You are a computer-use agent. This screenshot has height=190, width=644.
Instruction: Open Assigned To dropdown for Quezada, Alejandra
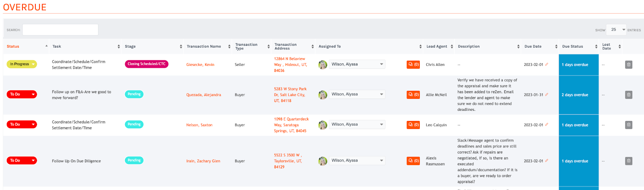(357, 94)
